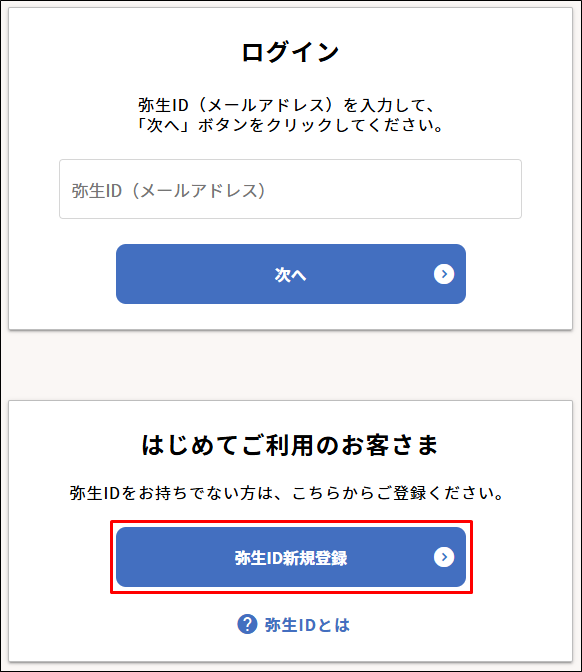Click the chevron arrow icon inside 弥生ID新規登録

tap(444, 557)
